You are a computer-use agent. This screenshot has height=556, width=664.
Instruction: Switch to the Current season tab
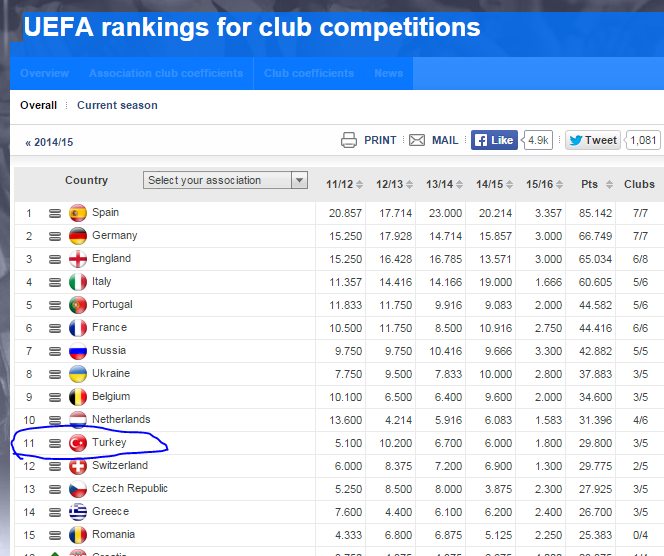[117, 105]
